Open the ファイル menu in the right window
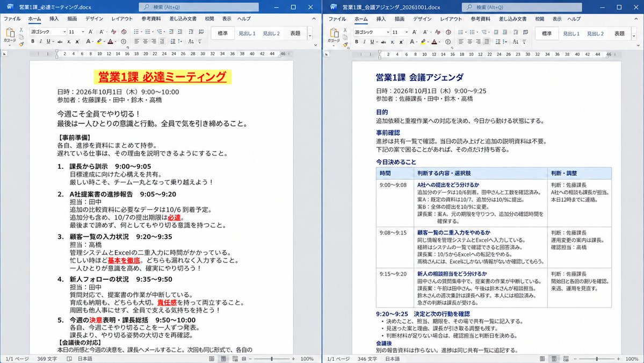This screenshot has width=644, height=363. click(x=337, y=19)
